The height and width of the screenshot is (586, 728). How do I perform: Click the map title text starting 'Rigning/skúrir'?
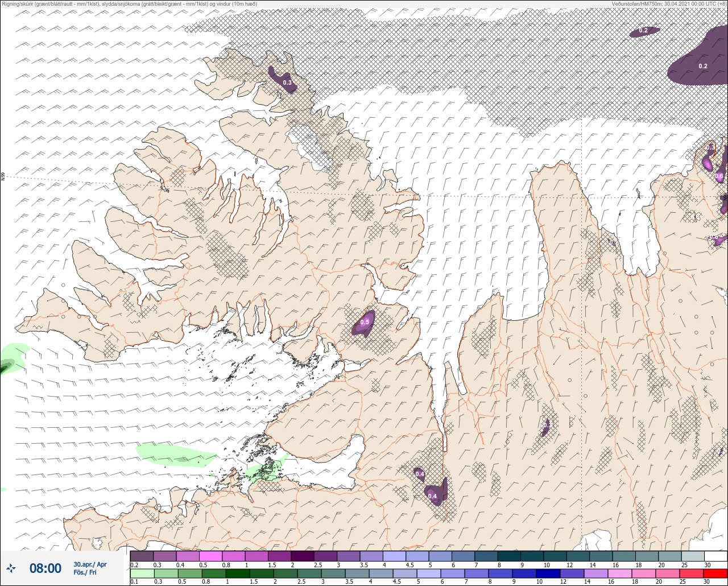pyautogui.click(x=129, y=4)
